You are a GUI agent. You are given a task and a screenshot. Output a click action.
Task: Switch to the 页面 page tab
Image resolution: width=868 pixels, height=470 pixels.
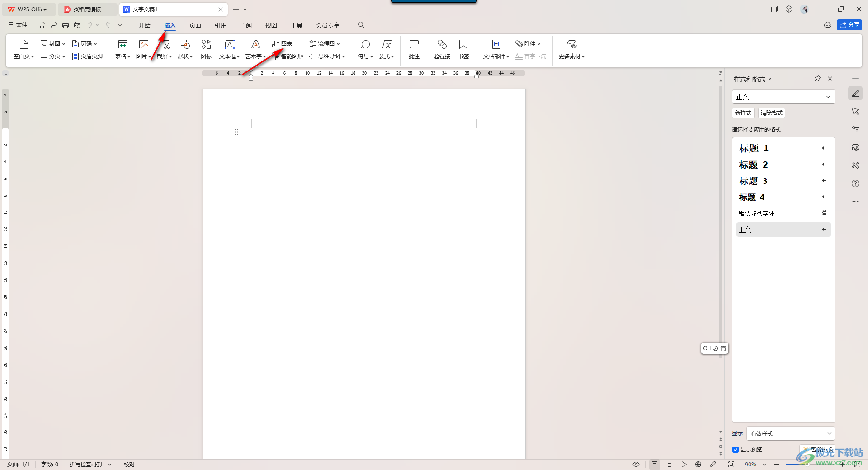195,25
